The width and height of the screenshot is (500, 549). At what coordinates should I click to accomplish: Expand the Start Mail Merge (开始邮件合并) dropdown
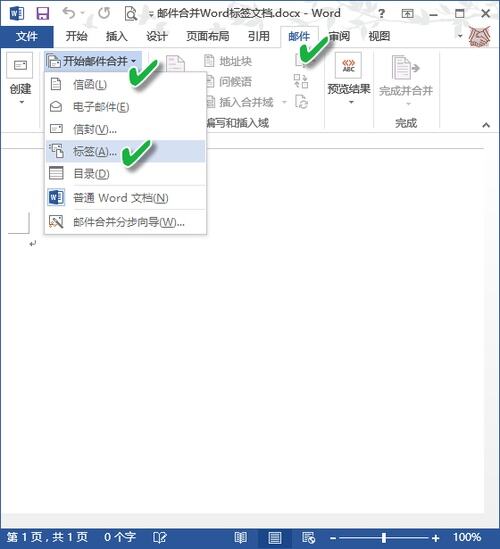(93, 62)
